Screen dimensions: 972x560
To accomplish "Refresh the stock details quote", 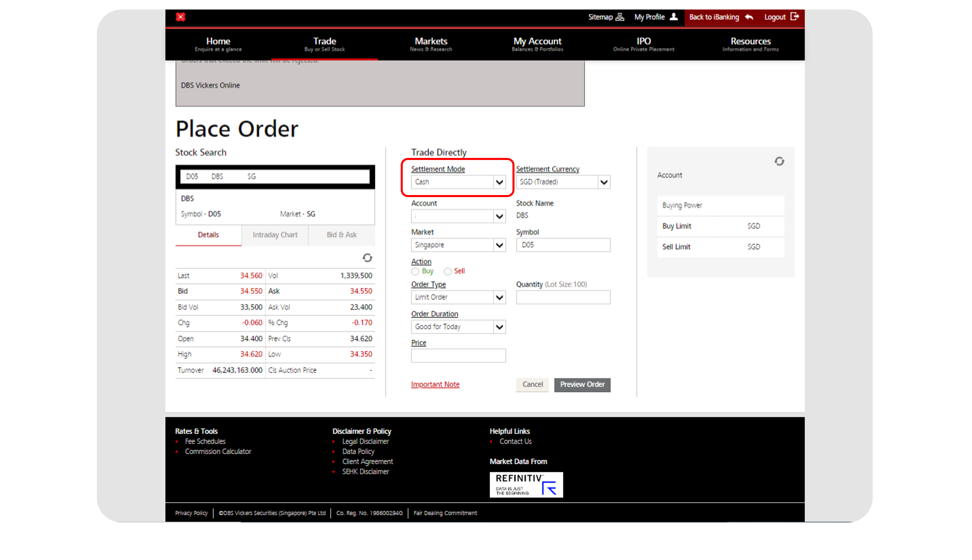I will 367,258.
